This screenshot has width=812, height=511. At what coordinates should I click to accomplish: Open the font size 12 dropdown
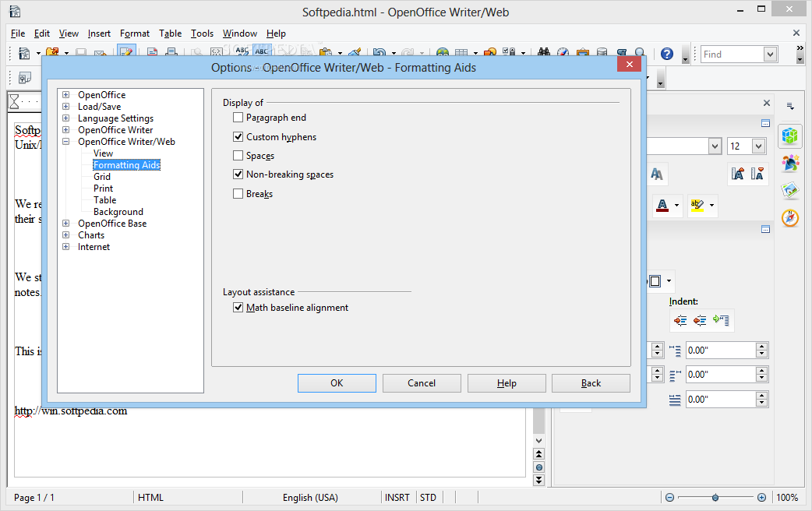click(x=759, y=146)
